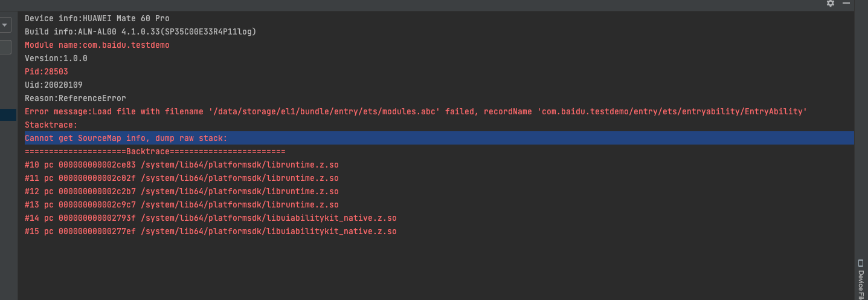
Task: Click the Reason:ReferenceError line
Action: [76, 98]
